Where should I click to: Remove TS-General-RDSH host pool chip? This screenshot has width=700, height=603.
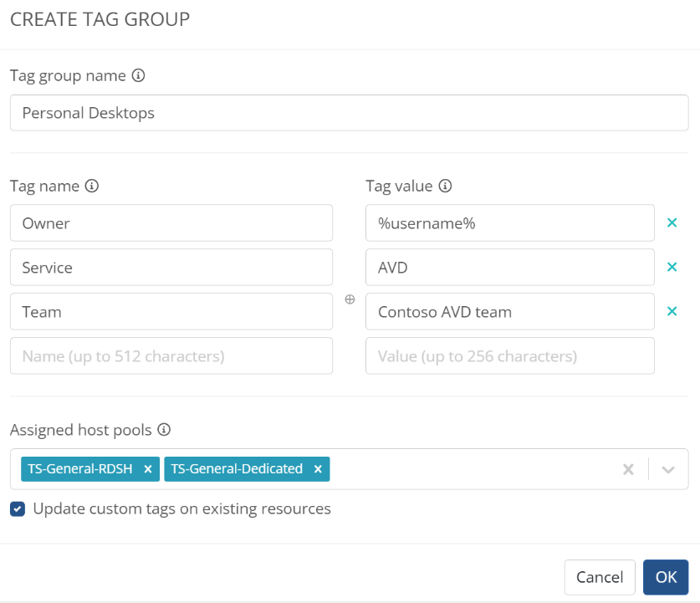tap(147, 469)
